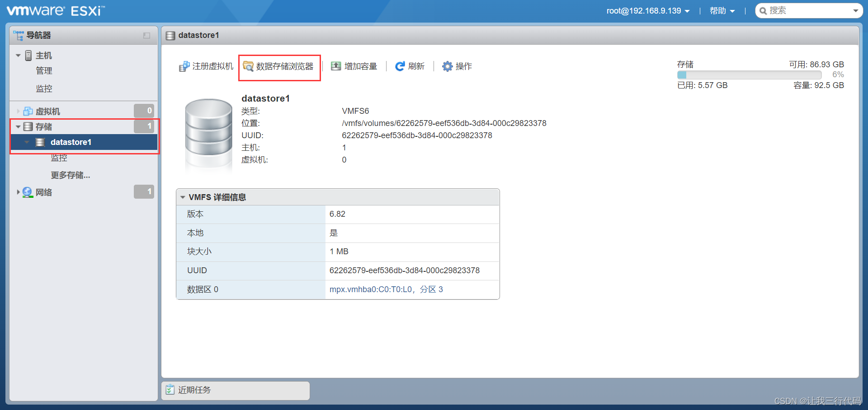Open the 操作 actions menu
The width and height of the screenshot is (868, 410).
(464, 66)
